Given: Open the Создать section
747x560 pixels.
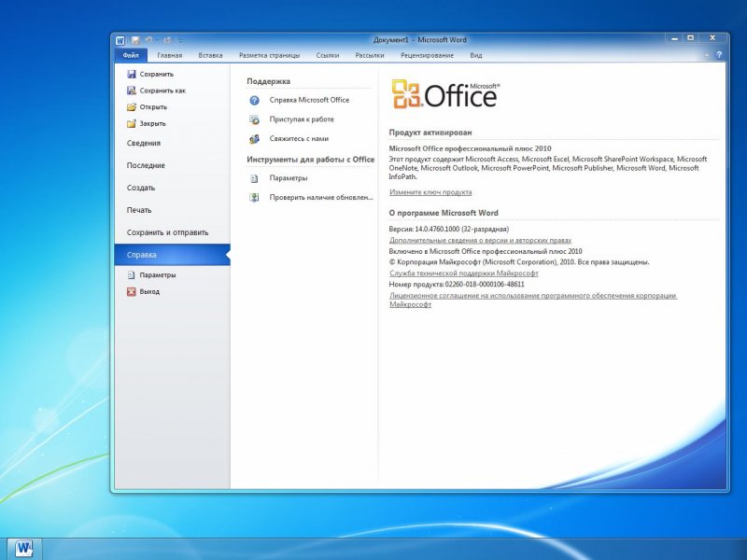Looking at the screenshot, I should coord(141,188).
